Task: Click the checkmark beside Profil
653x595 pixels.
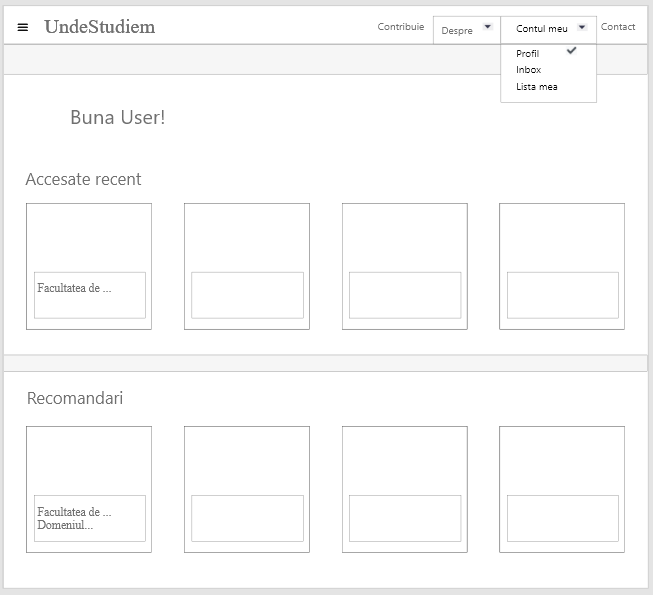Action: coord(572,51)
